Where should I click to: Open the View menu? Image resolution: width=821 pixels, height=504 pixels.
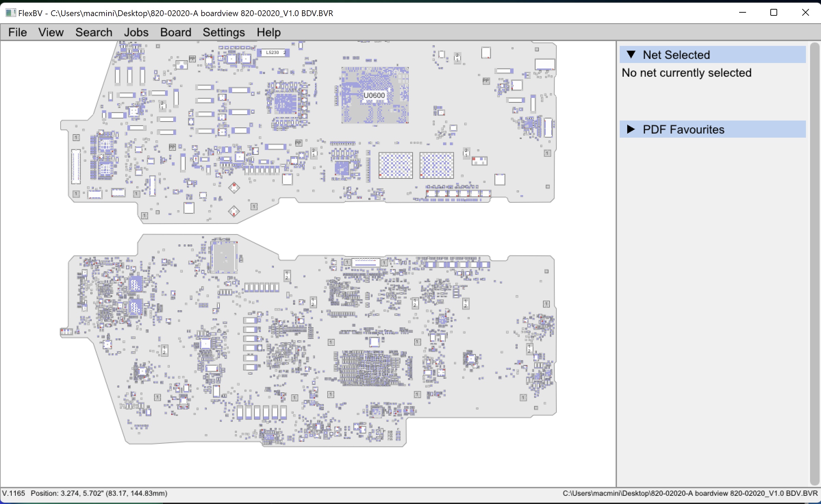pos(51,32)
